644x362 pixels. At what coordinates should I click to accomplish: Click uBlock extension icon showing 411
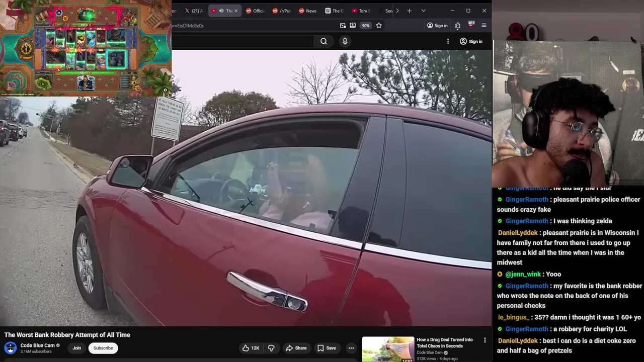click(x=471, y=25)
